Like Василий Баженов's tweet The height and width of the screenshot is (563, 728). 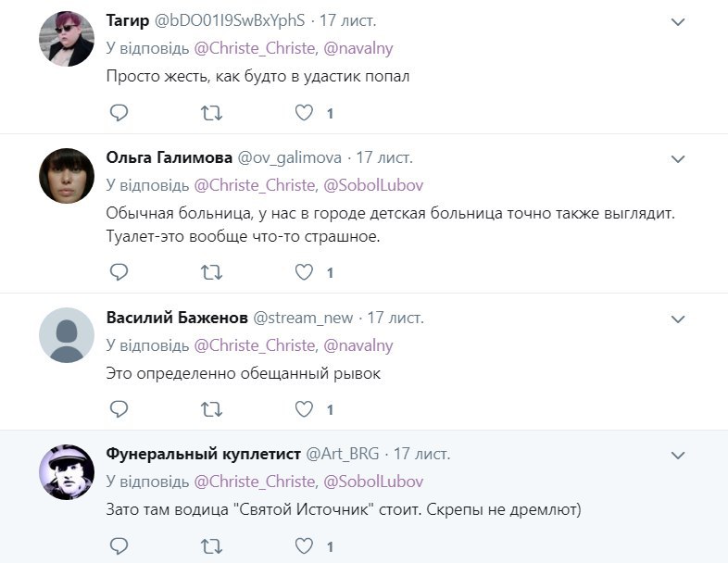tap(305, 408)
